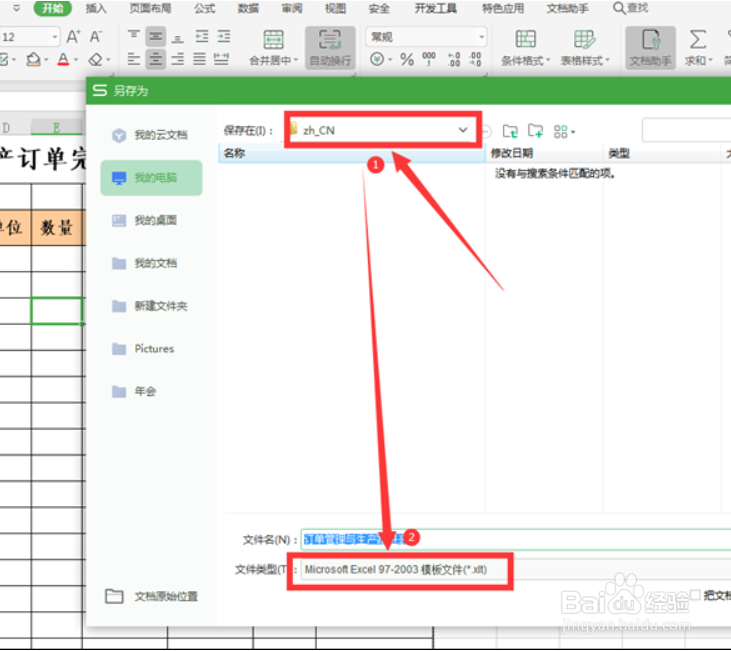Toggle 自动换行 wrap text
The image size is (731, 651).
point(330,48)
